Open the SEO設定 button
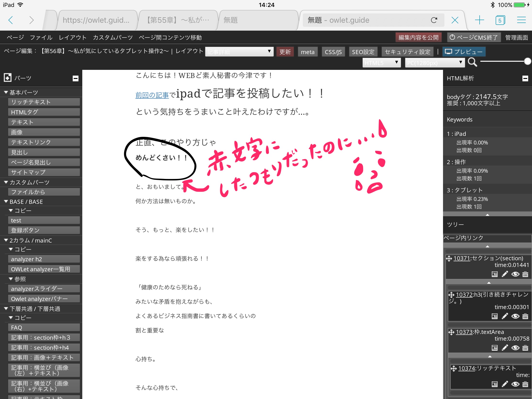The height and width of the screenshot is (399, 532). (363, 52)
